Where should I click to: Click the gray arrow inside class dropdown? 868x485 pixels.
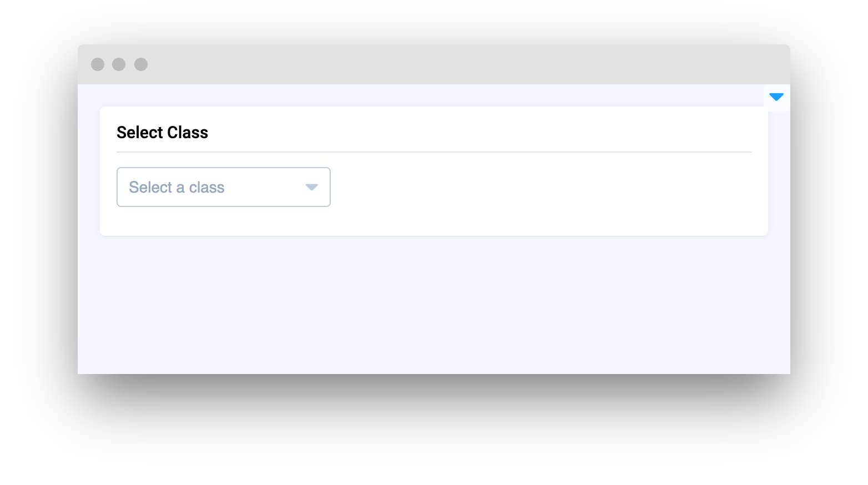(311, 188)
